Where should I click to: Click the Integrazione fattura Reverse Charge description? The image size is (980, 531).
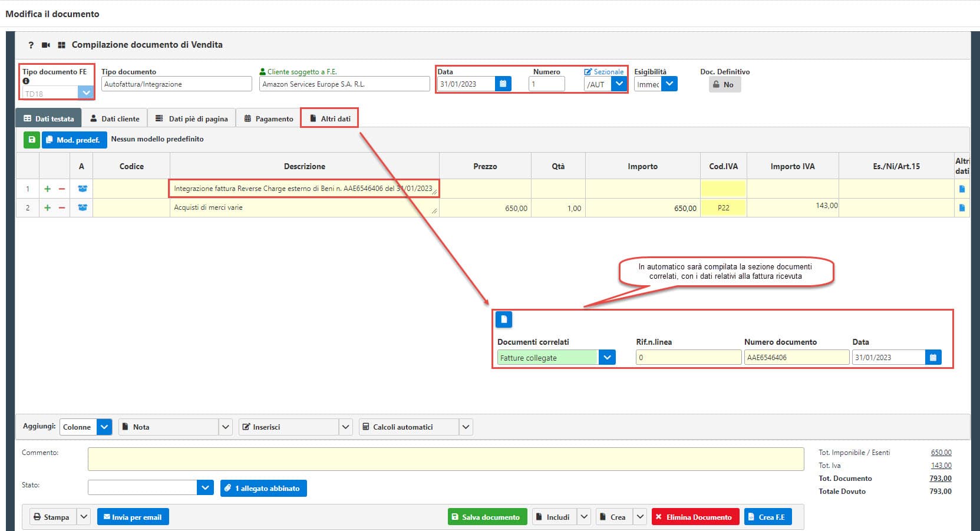pos(304,189)
